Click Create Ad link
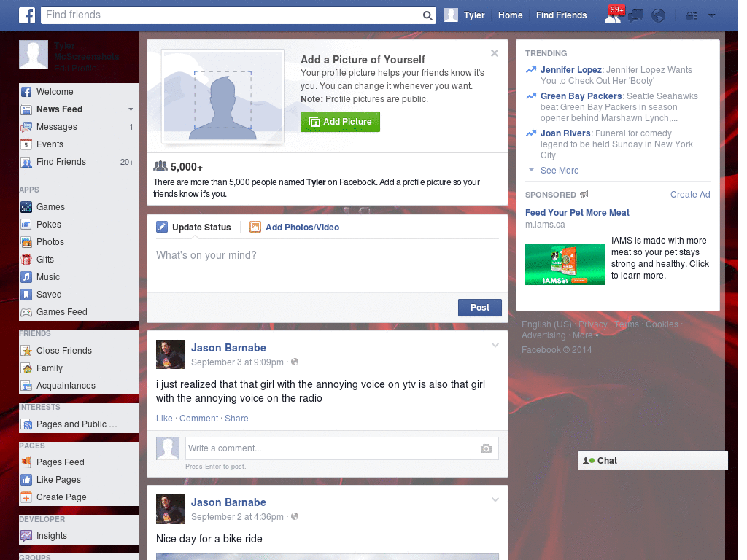 690,194
